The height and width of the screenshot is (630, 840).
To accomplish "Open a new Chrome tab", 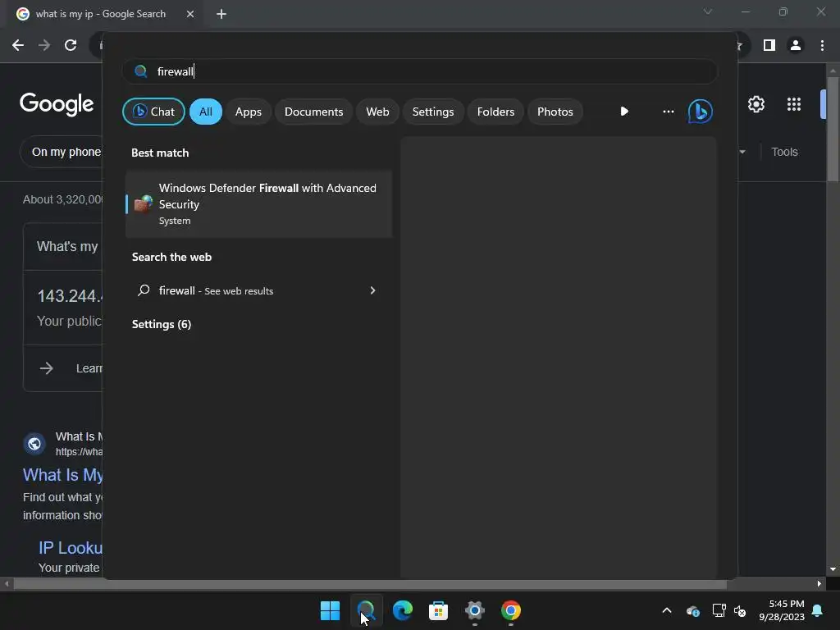I will click(x=221, y=14).
